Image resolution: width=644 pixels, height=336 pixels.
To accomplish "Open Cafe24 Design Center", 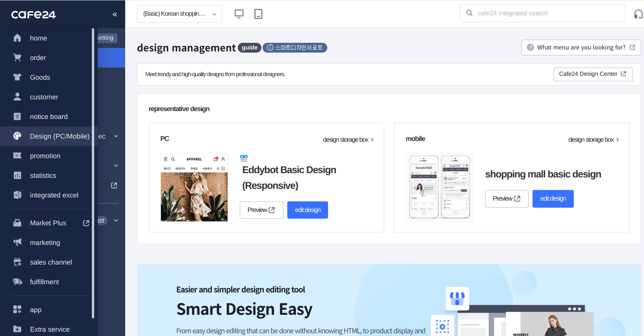I will tap(593, 74).
